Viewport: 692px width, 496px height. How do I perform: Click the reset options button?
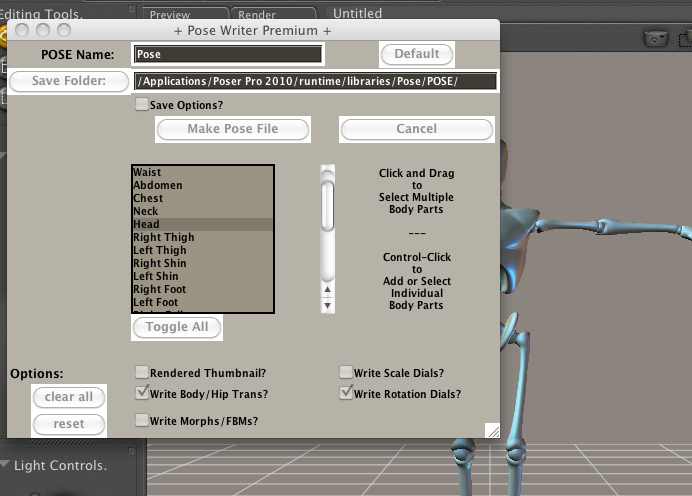tap(69, 425)
